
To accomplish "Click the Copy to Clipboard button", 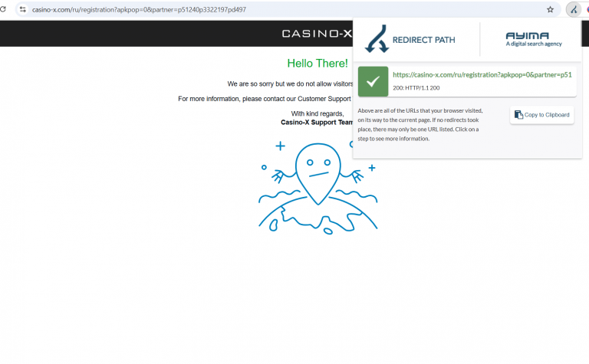I will (541, 115).
